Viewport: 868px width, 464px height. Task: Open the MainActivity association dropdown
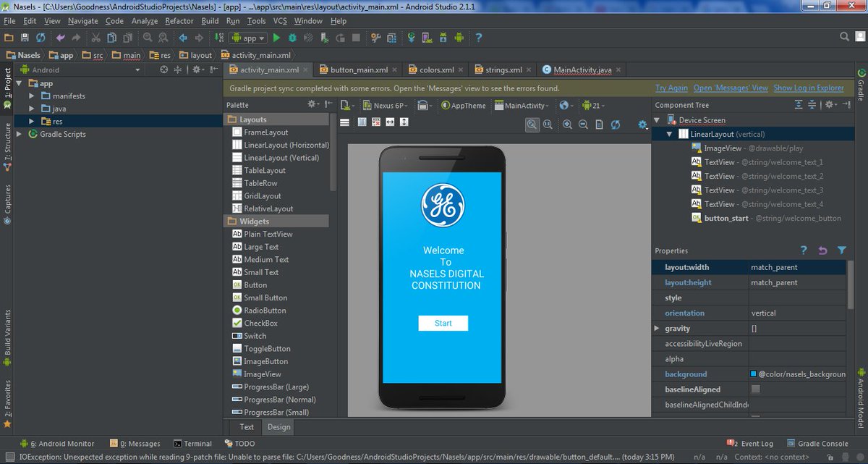[522, 106]
